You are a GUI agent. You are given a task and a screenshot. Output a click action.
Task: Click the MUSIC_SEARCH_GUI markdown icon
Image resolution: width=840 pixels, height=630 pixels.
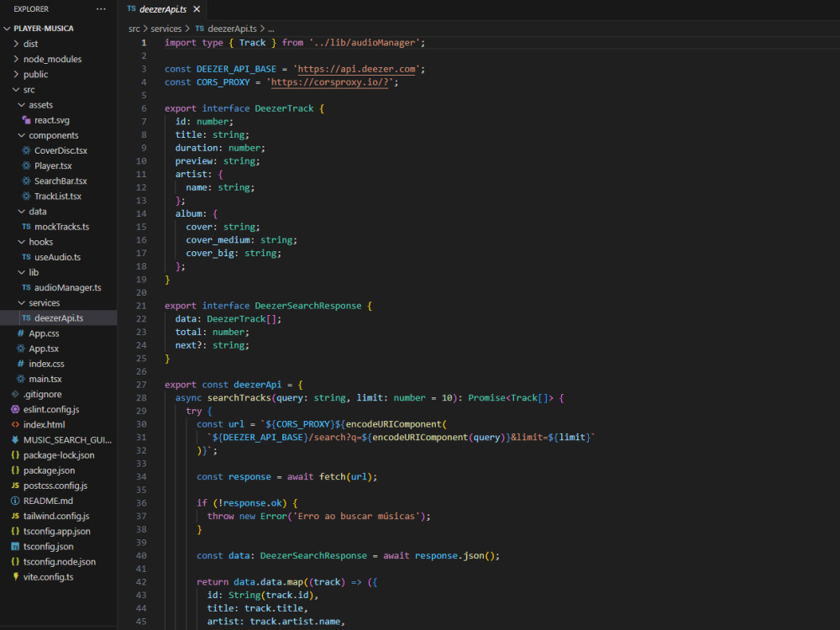15,440
